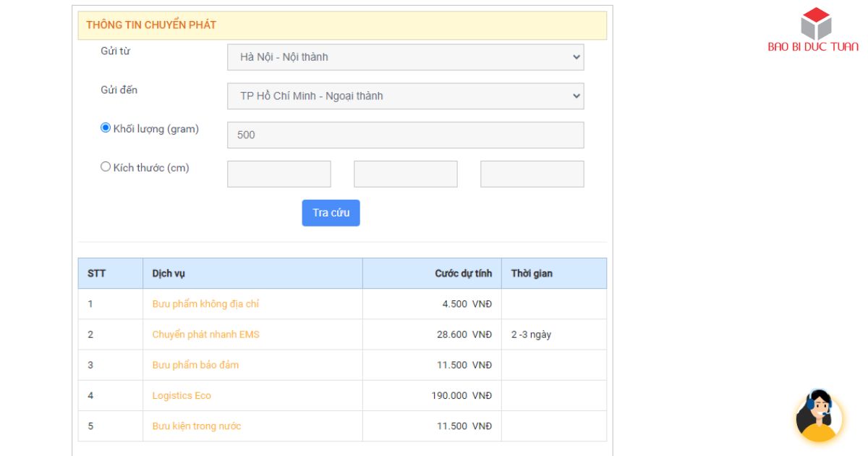This screenshot has height=456, width=868.
Task: Open the Gửi đến dropdown
Action: pos(405,96)
